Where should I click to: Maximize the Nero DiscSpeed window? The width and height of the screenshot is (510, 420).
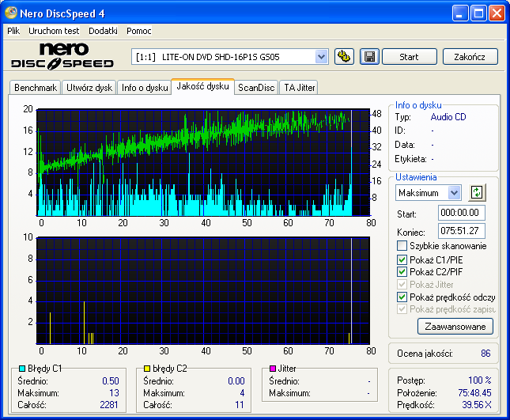pyautogui.click(x=478, y=13)
